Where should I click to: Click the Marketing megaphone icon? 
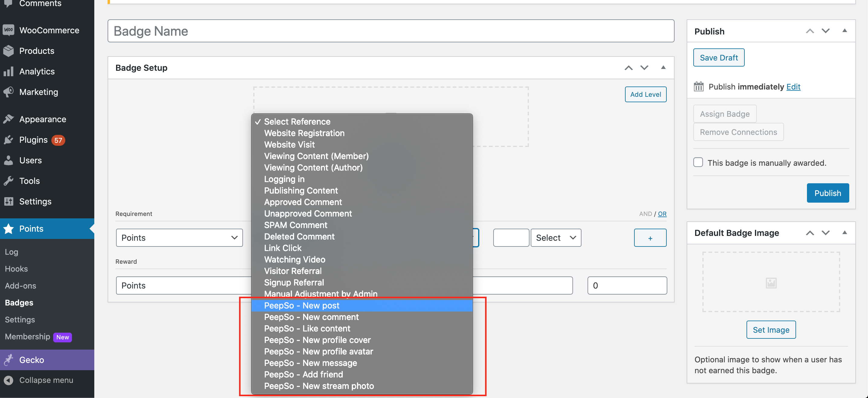8,92
